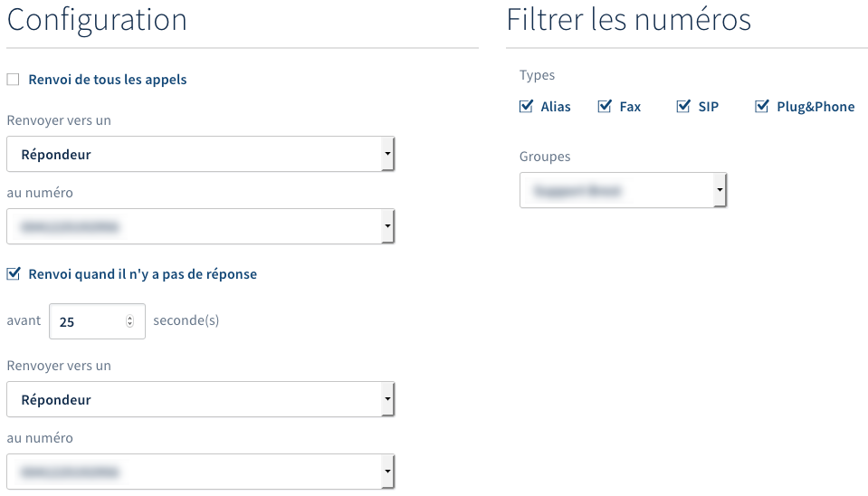Click the seconde(s) label beside the delay field
Screen dimensions: 868x496
186,320
